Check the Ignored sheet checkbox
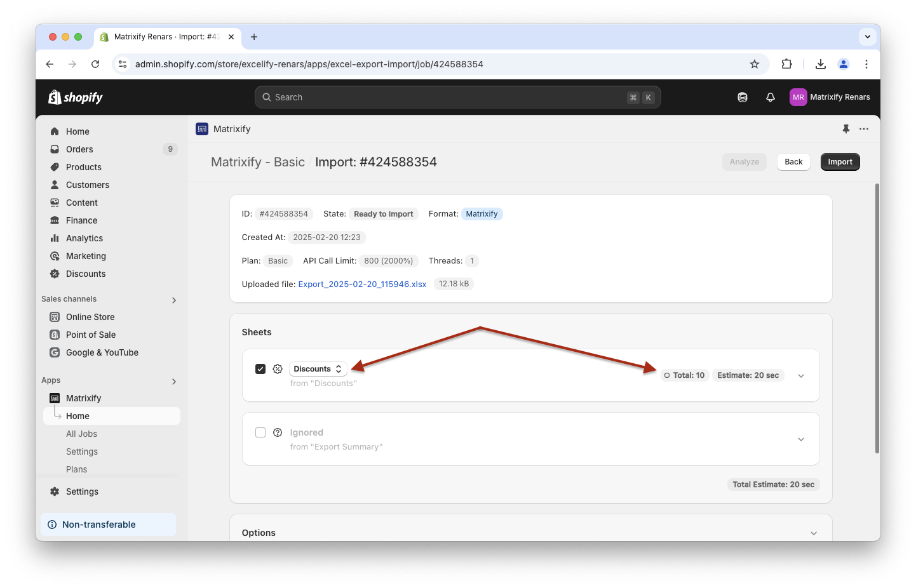 pos(260,432)
